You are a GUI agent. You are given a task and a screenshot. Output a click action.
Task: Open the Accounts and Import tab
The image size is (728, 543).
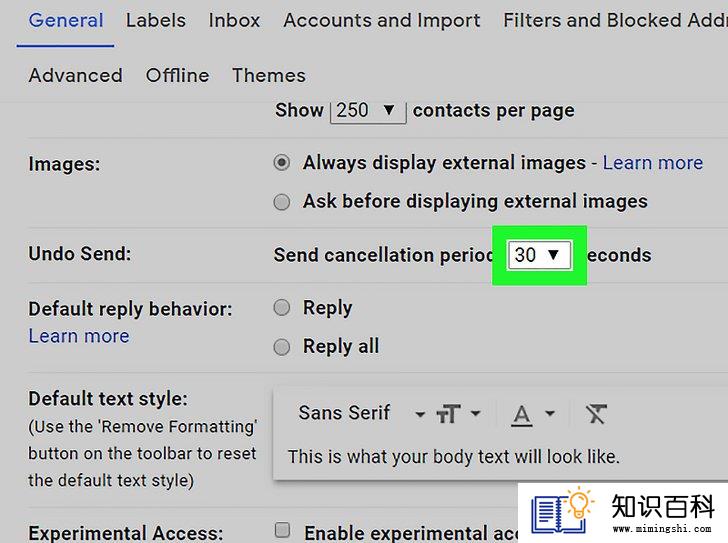tap(382, 20)
